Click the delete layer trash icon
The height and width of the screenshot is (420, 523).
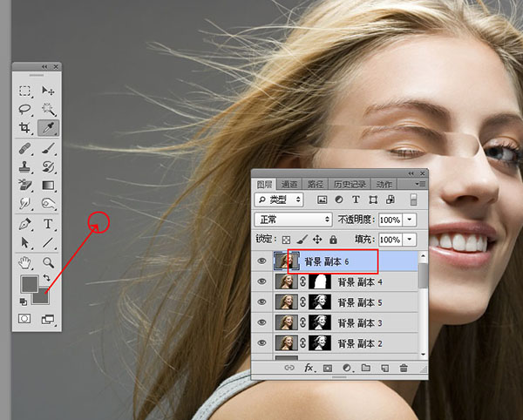403,368
